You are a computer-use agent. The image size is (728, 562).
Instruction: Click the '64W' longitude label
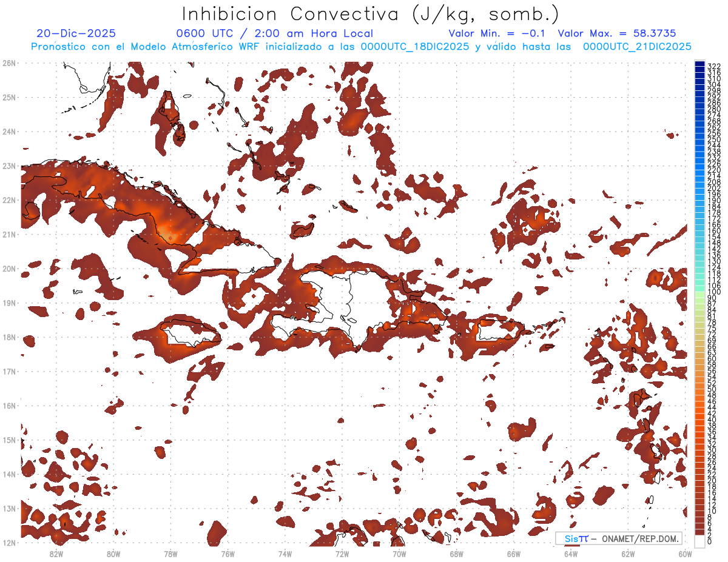coord(571,554)
